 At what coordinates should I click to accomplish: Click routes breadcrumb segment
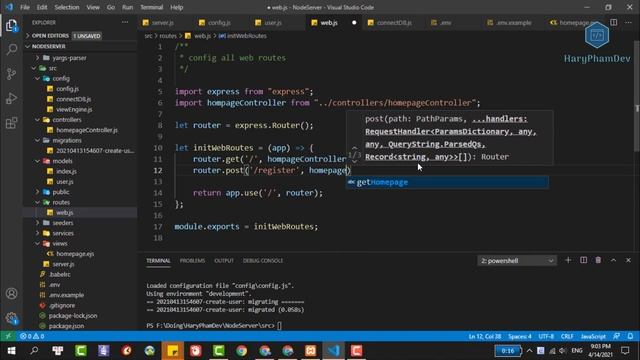[168, 36]
